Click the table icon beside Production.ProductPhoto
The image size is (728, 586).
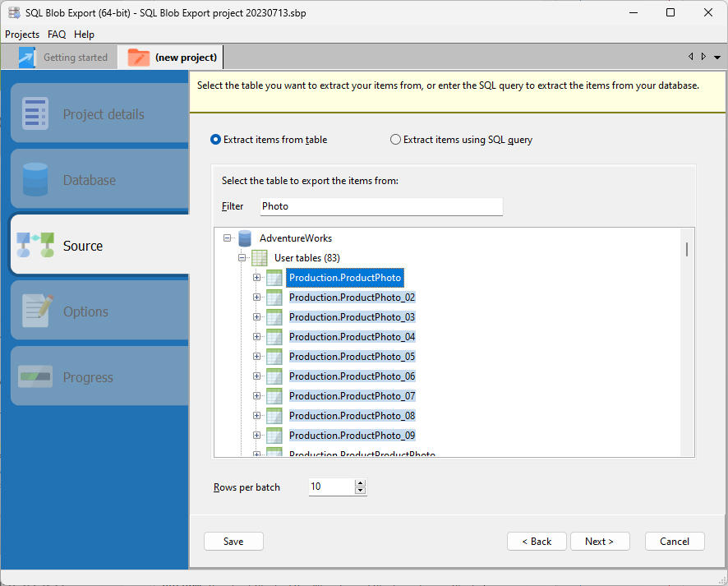274,278
